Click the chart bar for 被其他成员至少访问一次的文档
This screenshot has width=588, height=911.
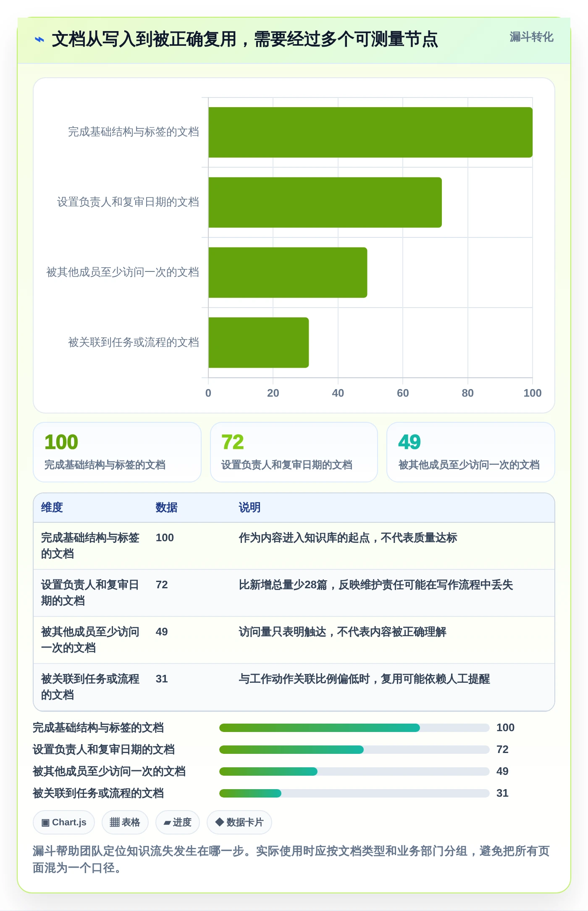tap(288, 273)
